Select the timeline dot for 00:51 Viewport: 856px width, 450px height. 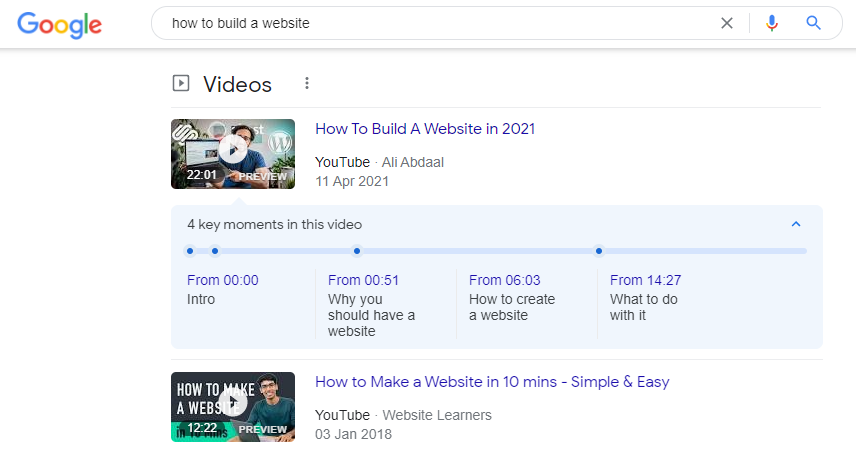(215, 251)
